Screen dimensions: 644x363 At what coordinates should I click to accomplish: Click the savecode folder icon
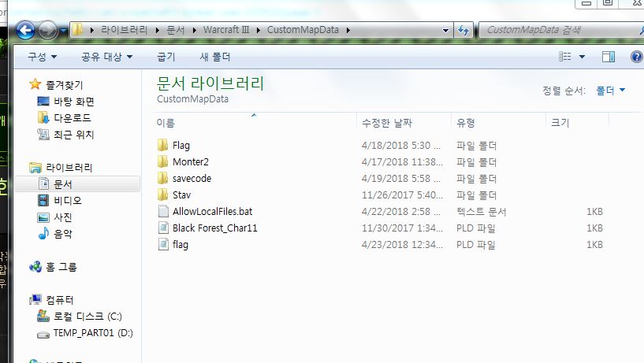click(x=163, y=178)
